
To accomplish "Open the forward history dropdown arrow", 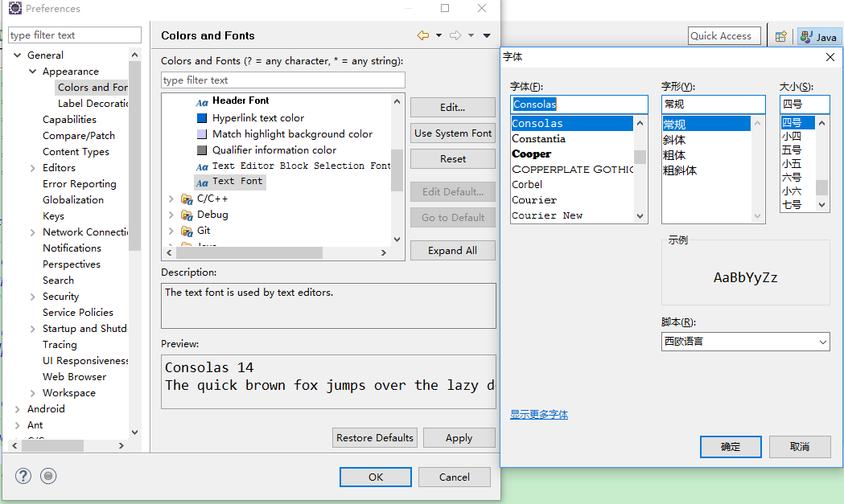I will click(471, 35).
